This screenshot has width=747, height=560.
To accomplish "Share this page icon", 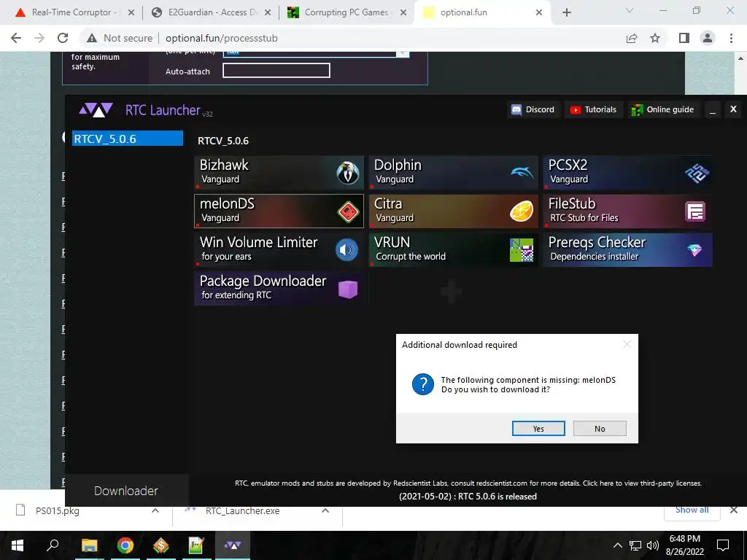I will tap(632, 38).
